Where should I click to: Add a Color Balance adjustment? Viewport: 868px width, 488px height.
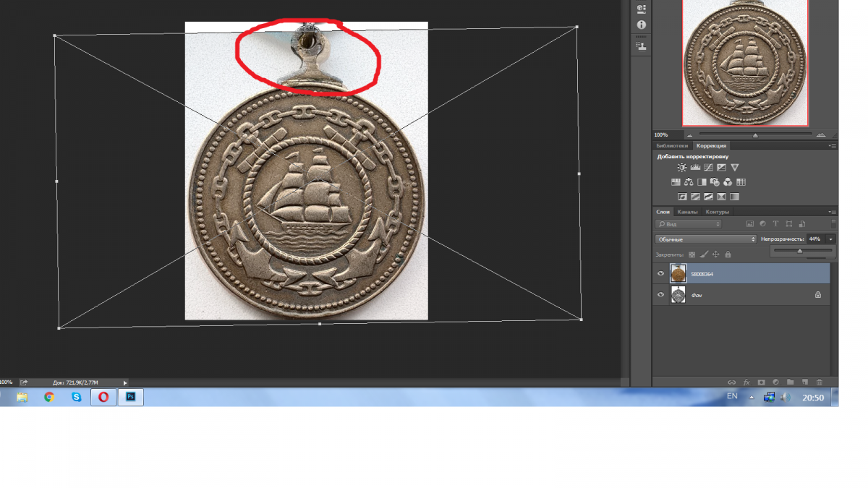[689, 182]
